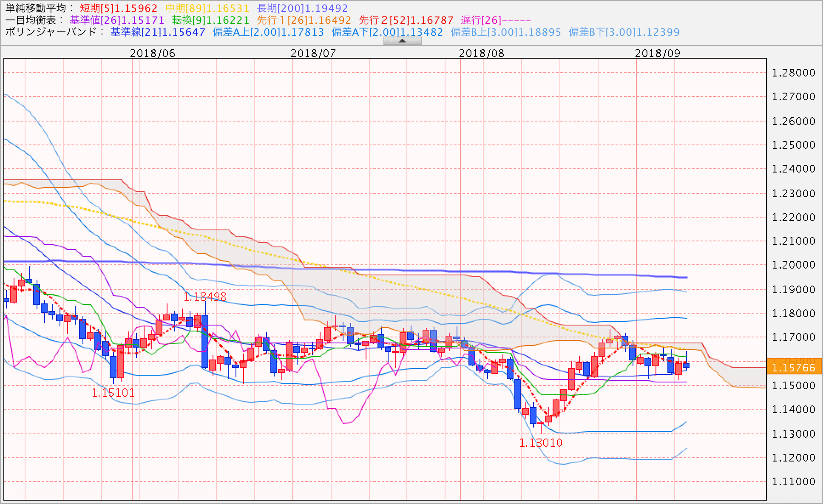This screenshot has height=504, width=823.
Task: Click the Ichimoku 基準値[26]1.15171 label
Action: tap(117, 20)
